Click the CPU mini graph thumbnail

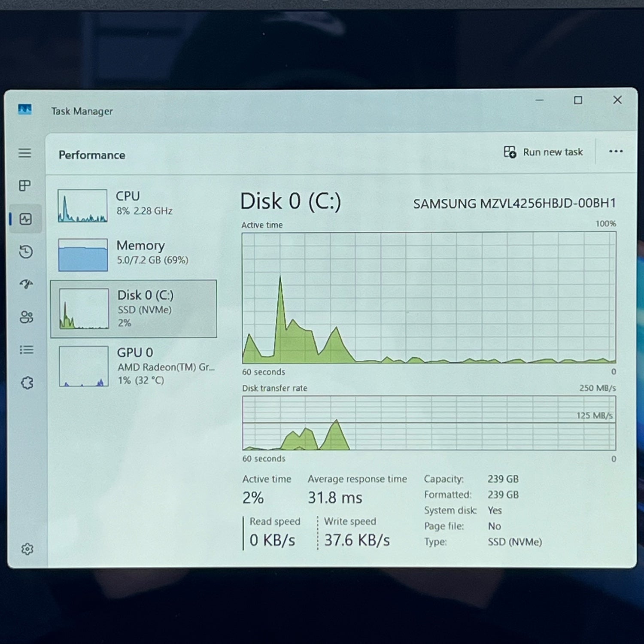[x=82, y=206]
